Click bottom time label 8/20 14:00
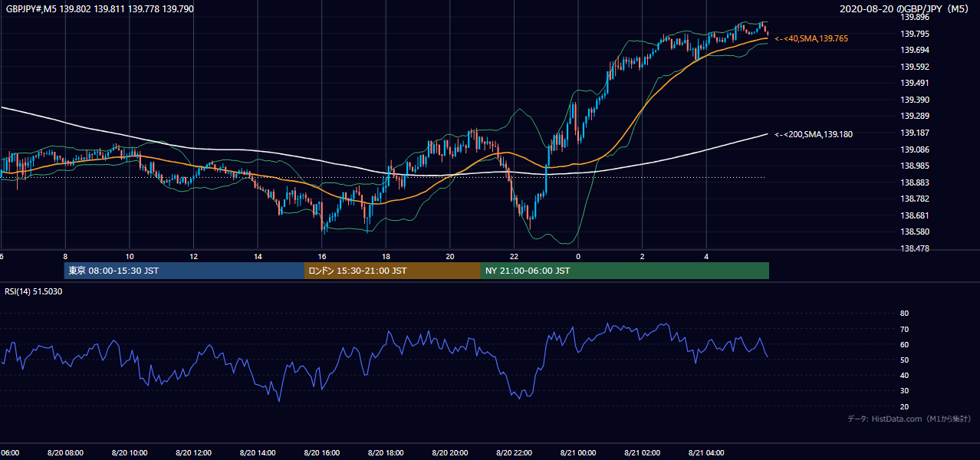 (258, 453)
